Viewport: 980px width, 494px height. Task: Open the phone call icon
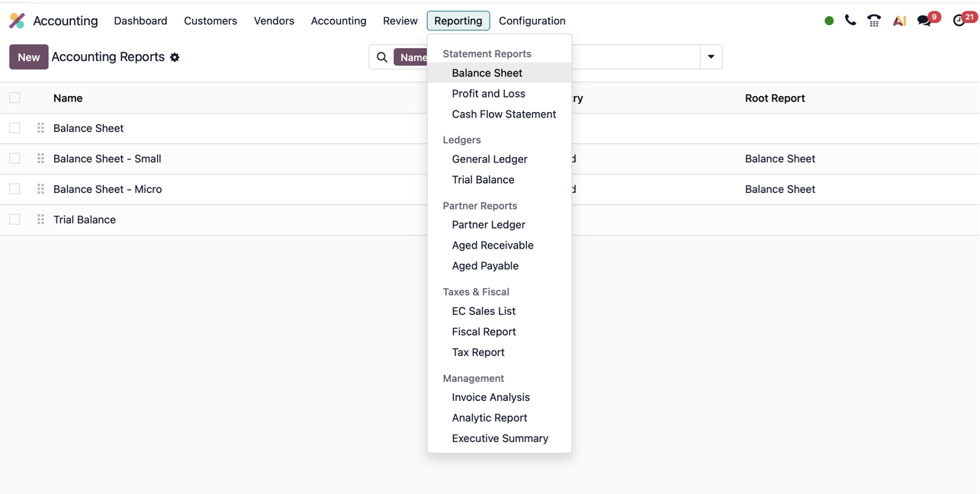point(850,21)
